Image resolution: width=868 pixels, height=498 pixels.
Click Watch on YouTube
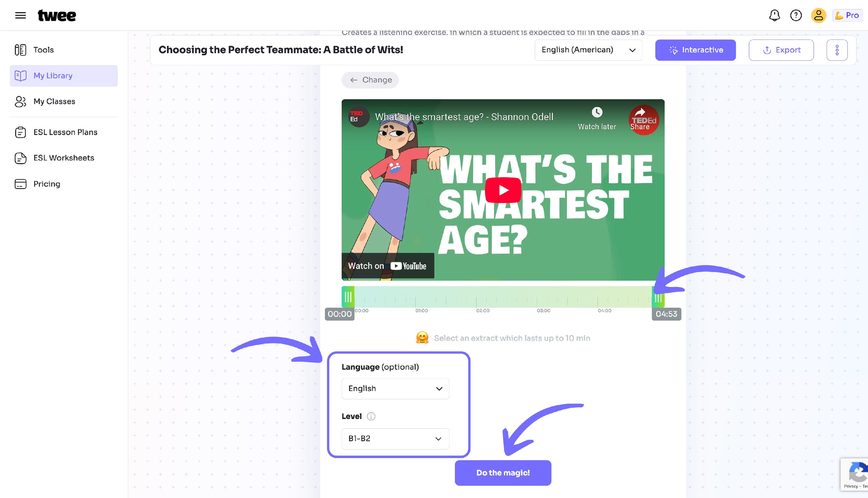(388, 266)
